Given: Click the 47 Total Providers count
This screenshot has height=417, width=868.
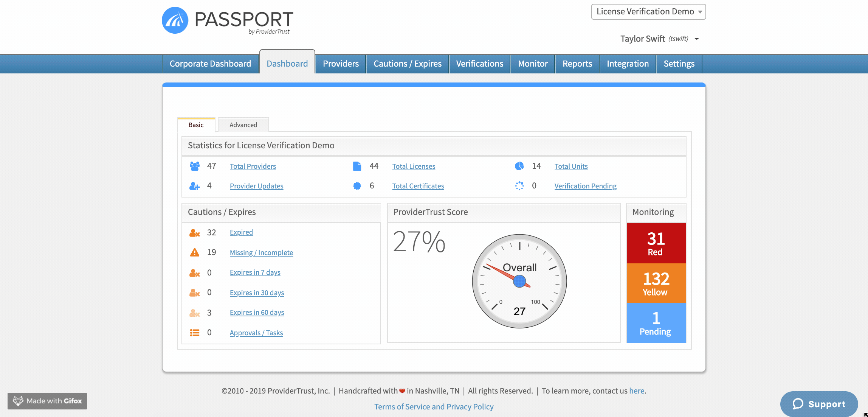Looking at the screenshot, I should [212, 166].
